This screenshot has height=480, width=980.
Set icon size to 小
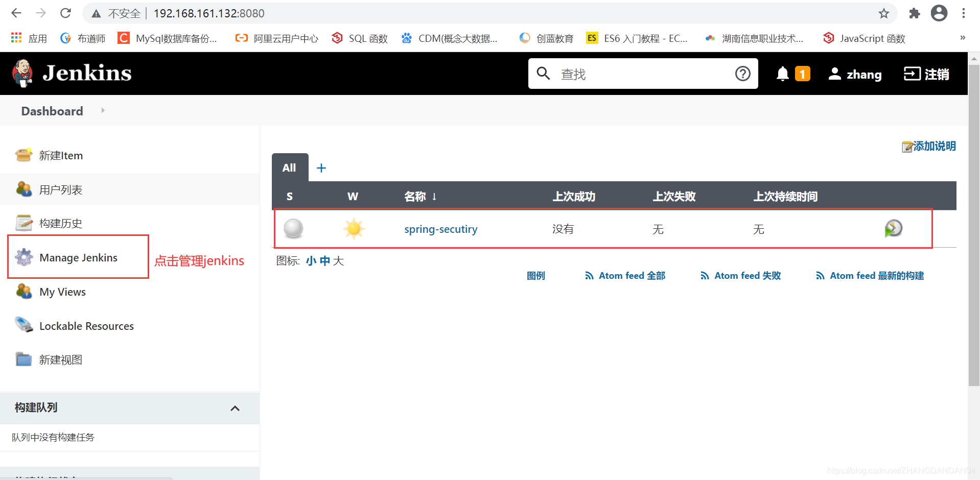point(311,261)
